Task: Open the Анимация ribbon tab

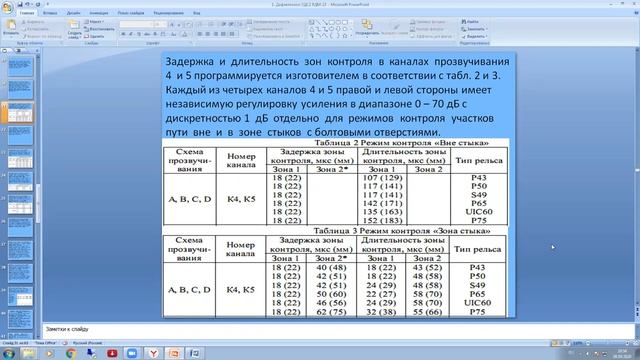Action: click(x=99, y=13)
